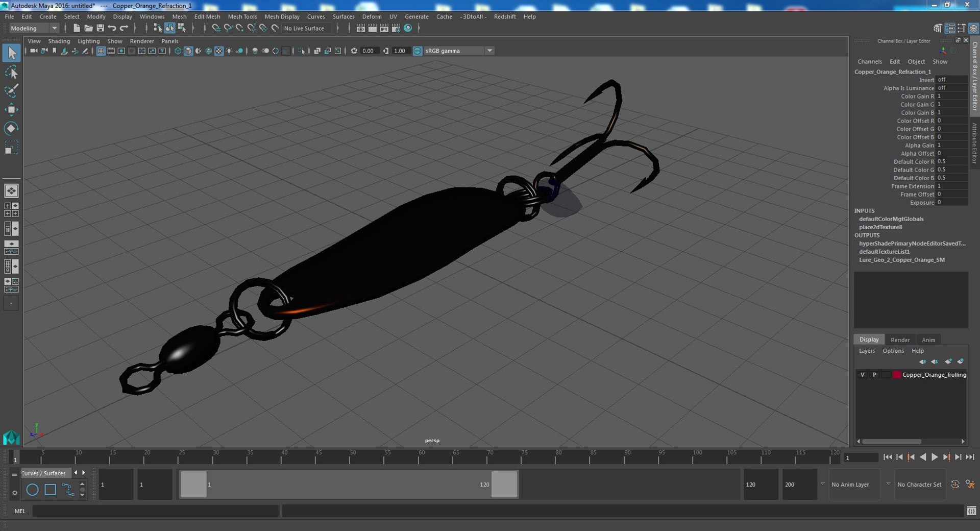Select the Move tool in the toolbox
The height and width of the screenshot is (531, 980).
[x=11, y=109]
